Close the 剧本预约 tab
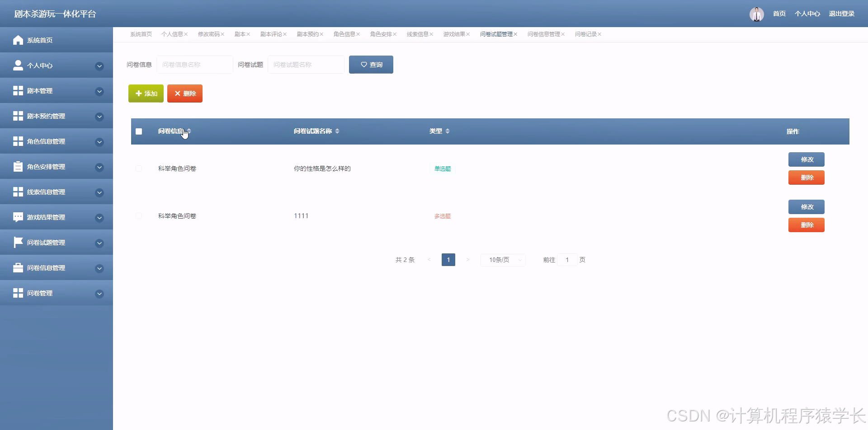868x430 pixels. pos(321,34)
